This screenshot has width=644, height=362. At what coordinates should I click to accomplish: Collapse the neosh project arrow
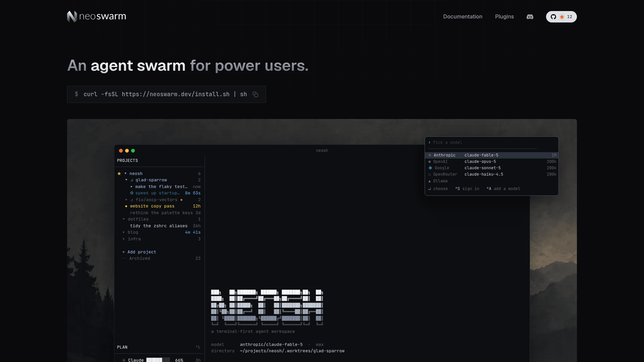pyautogui.click(x=125, y=174)
